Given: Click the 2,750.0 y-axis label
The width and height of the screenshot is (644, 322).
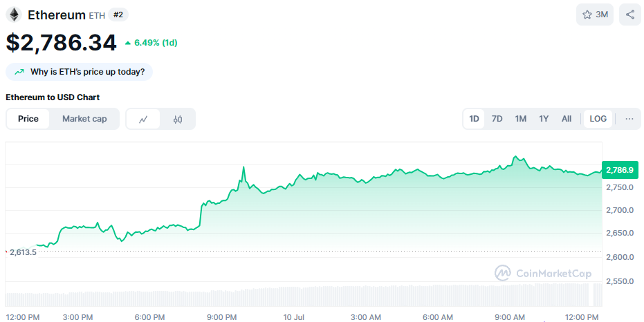Looking at the screenshot, I should pos(620,187).
